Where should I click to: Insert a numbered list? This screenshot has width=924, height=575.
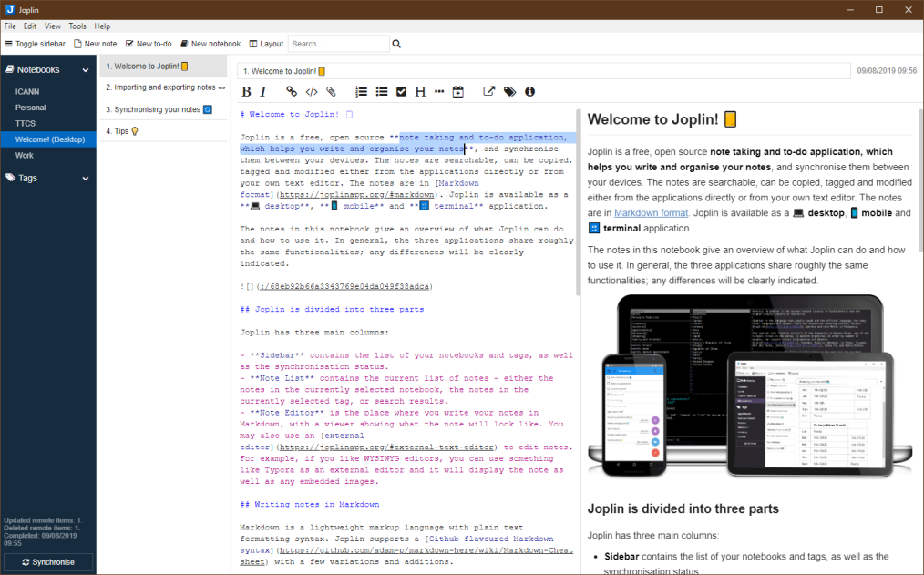pyautogui.click(x=362, y=91)
